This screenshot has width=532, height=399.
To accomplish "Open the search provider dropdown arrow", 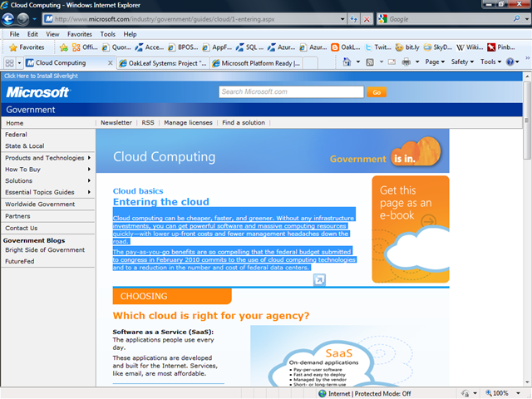I will tap(526, 19).
